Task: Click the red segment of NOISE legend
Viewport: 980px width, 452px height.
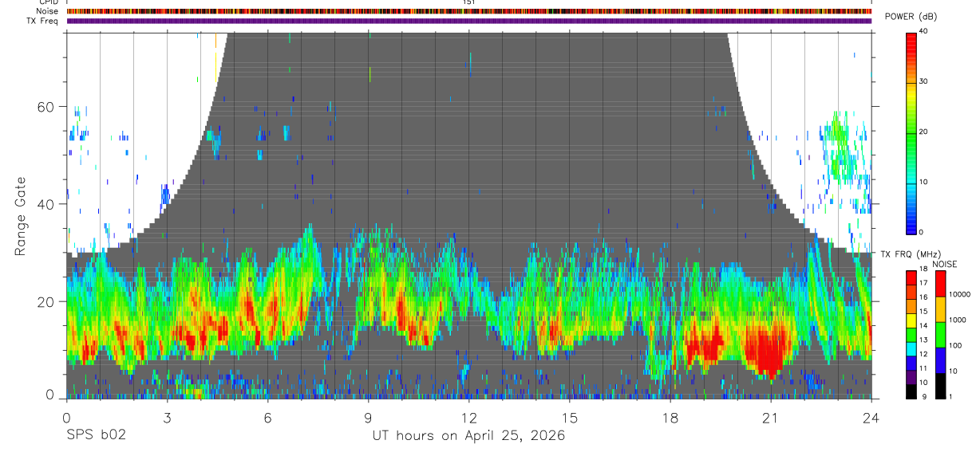Action: tap(942, 284)
